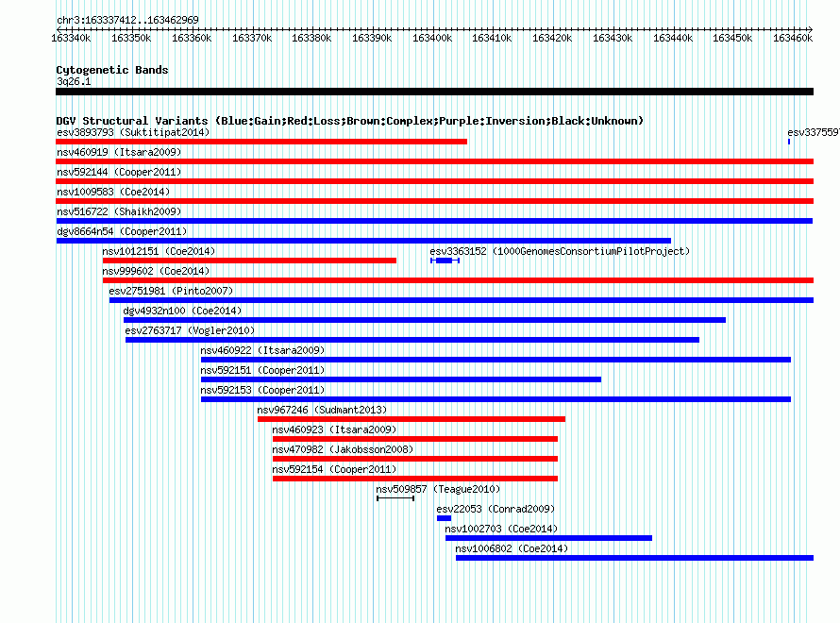840x623 pixels.
Task: Click the dgv4932n100 (Coe2014) label
Action: pos(182,311)
